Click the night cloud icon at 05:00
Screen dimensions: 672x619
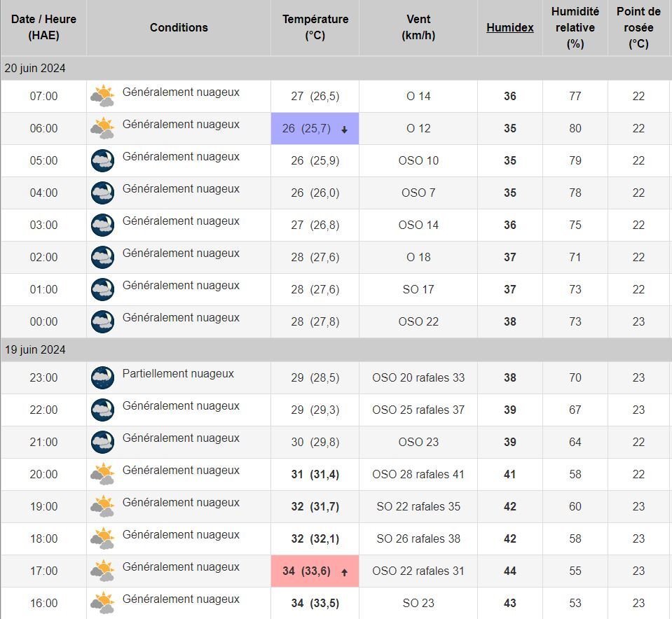coord(102,160)
